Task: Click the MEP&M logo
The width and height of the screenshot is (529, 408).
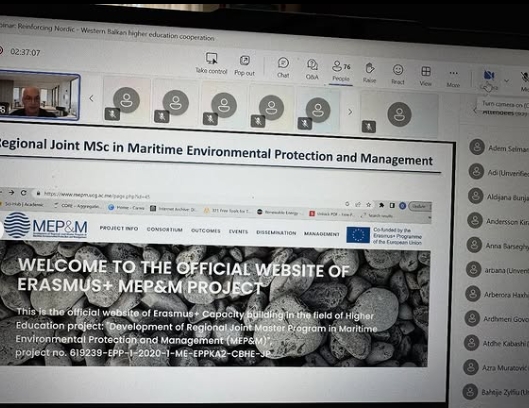Action: click(x=46, y=225)
